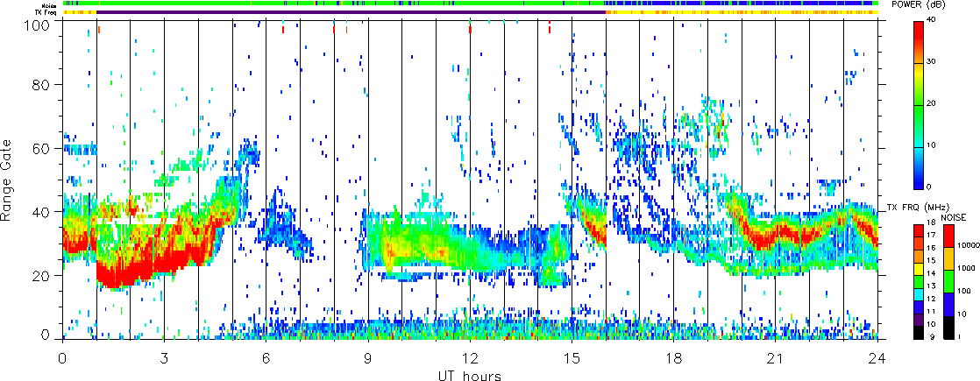Click the TX FRQ scale value 13

tap(931, 286)
